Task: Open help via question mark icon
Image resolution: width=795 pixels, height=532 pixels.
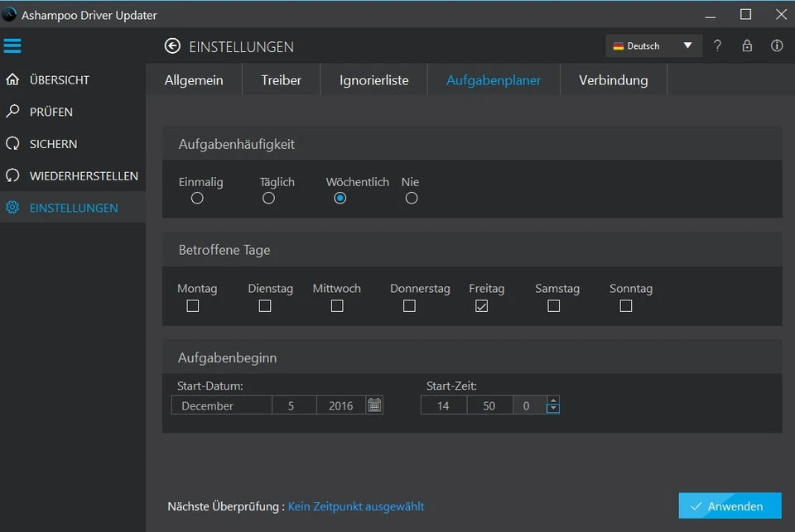Action: click(x=718, y=46)
